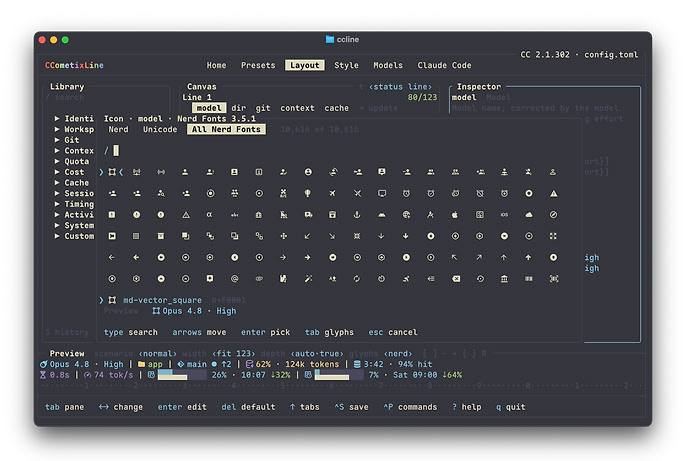
Task: Pick the ambulance glyph
Action: point(308,215)
